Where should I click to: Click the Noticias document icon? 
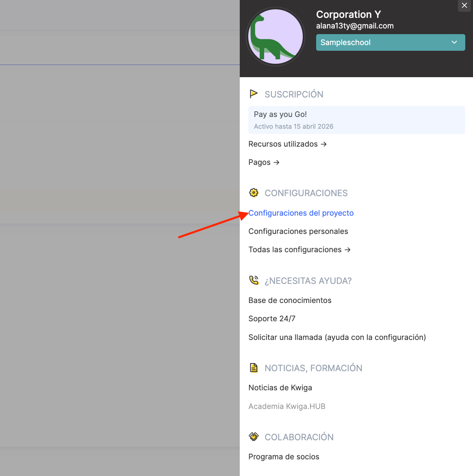pos(254,368)
